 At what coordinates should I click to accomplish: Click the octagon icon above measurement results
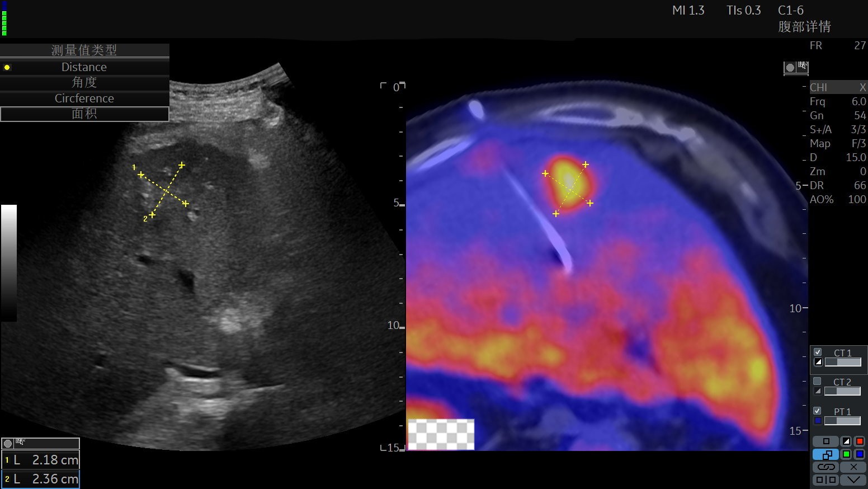tap(8, 444)
